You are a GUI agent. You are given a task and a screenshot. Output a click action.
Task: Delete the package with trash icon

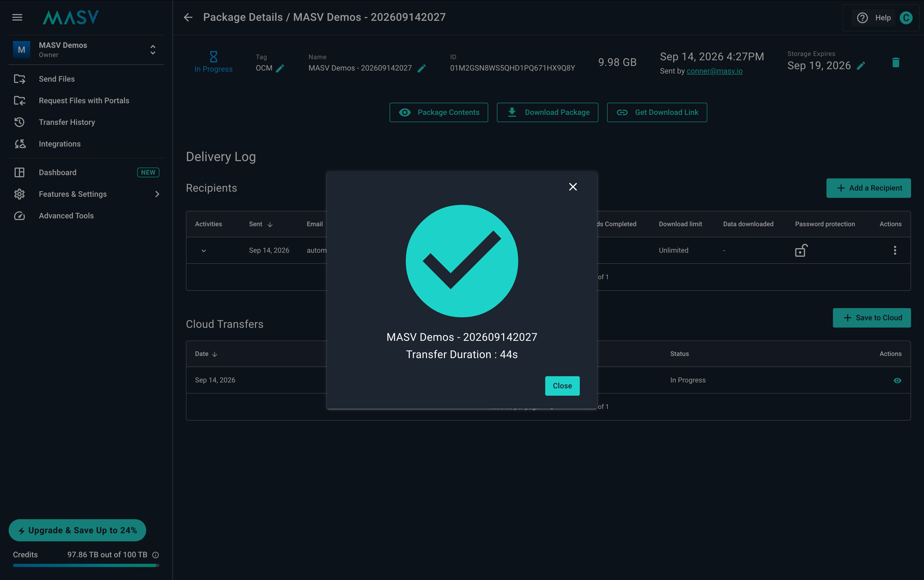(896, 62)
